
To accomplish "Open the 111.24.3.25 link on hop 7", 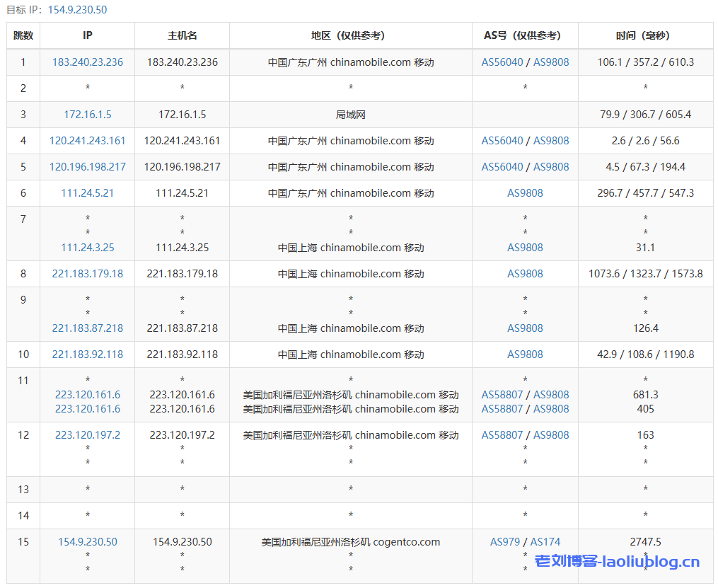I will click(87, 247).
